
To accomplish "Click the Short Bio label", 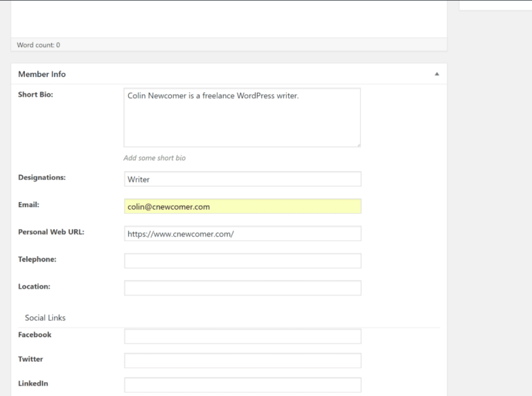I will [x=35, y=95].
